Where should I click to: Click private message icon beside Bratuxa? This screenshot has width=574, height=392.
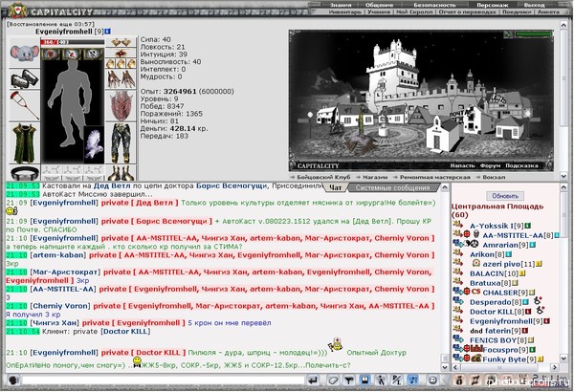[x=457, y=281]
